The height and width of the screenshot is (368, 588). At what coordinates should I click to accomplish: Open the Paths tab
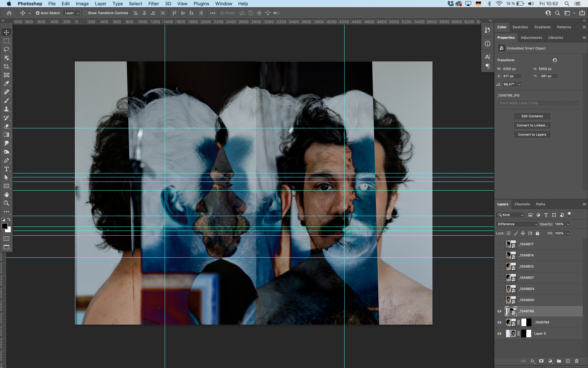click(540, 204)
